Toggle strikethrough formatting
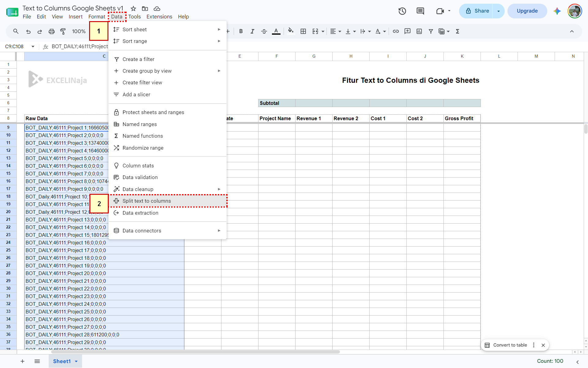The height and width of the screenshot is (368, 588). tap(264, 31)
